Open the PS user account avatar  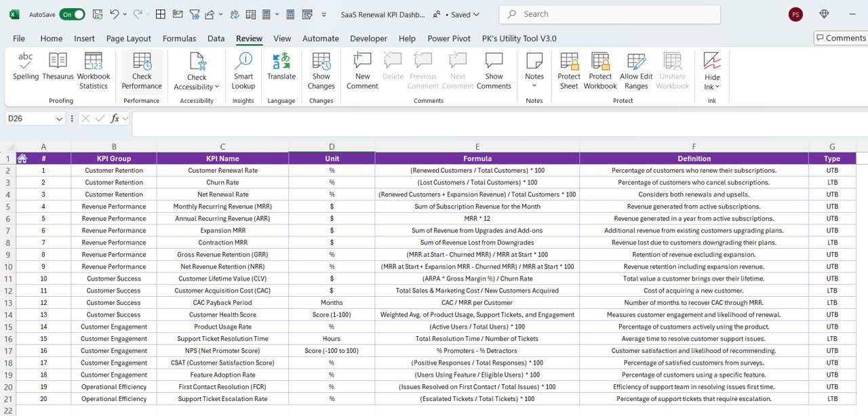coord(795,14)
